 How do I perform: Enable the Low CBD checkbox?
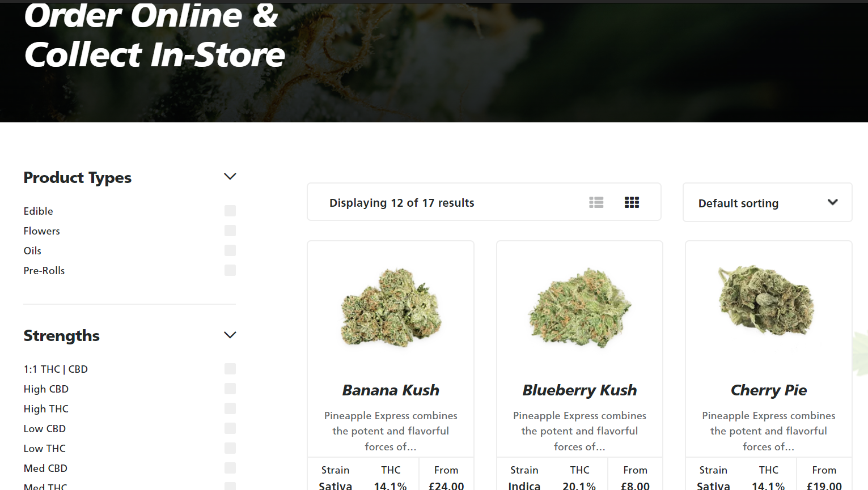pyautogui.click(x=230, y=428)
